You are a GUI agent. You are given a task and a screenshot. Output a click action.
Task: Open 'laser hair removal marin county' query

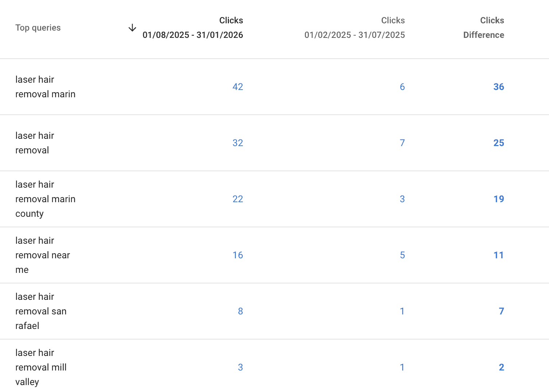tap(45, 199)
